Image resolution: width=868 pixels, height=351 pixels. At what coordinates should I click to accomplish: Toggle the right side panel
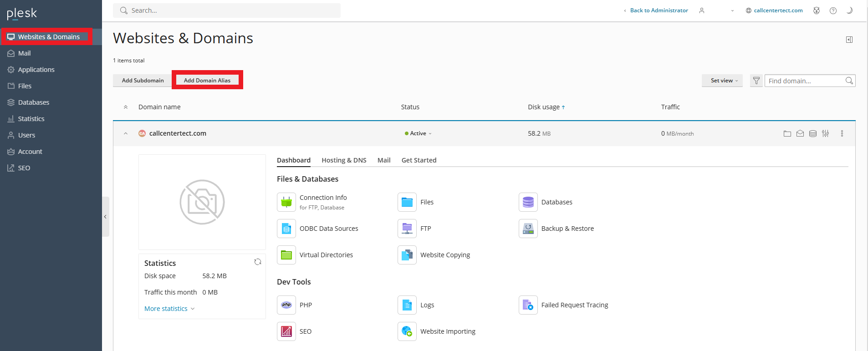point(849,40)
